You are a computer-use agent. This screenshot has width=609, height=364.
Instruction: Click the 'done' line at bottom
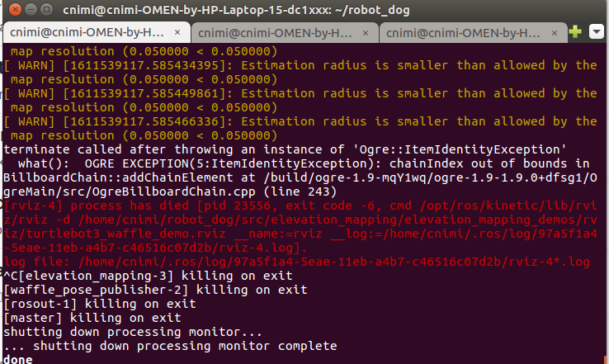18,359
